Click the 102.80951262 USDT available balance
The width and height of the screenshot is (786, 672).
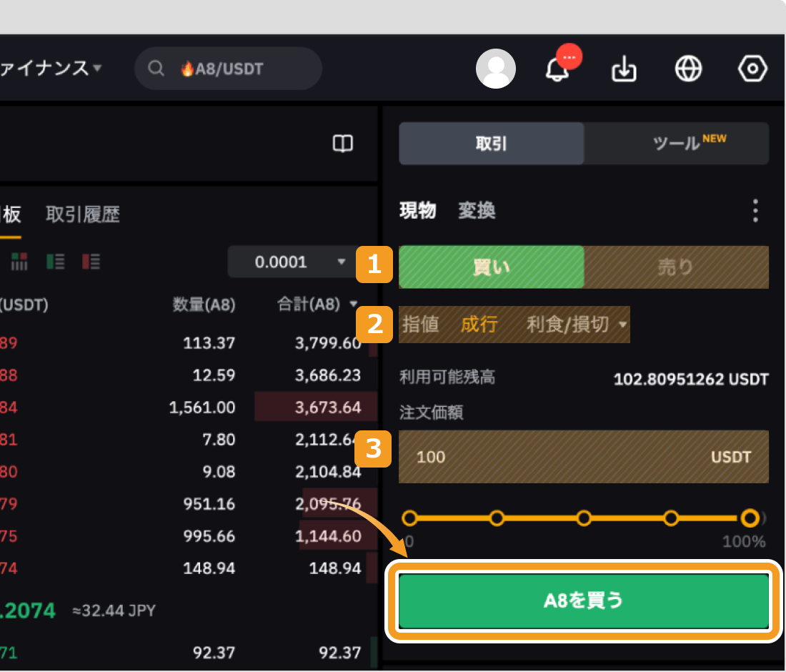coord(691,379)
